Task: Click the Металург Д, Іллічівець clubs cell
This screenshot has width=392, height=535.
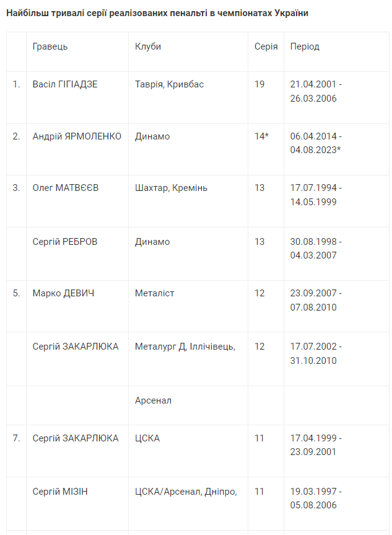Action: (185, 347)
